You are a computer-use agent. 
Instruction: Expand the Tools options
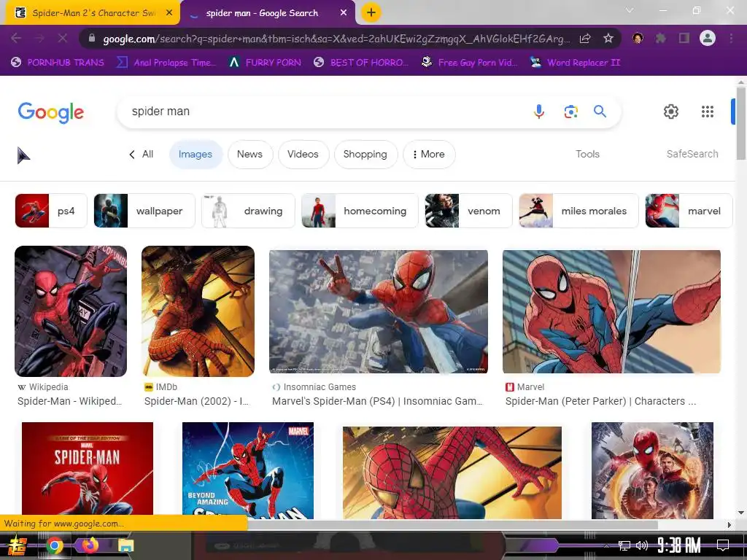pyautogui.click(x=587, y=154)
